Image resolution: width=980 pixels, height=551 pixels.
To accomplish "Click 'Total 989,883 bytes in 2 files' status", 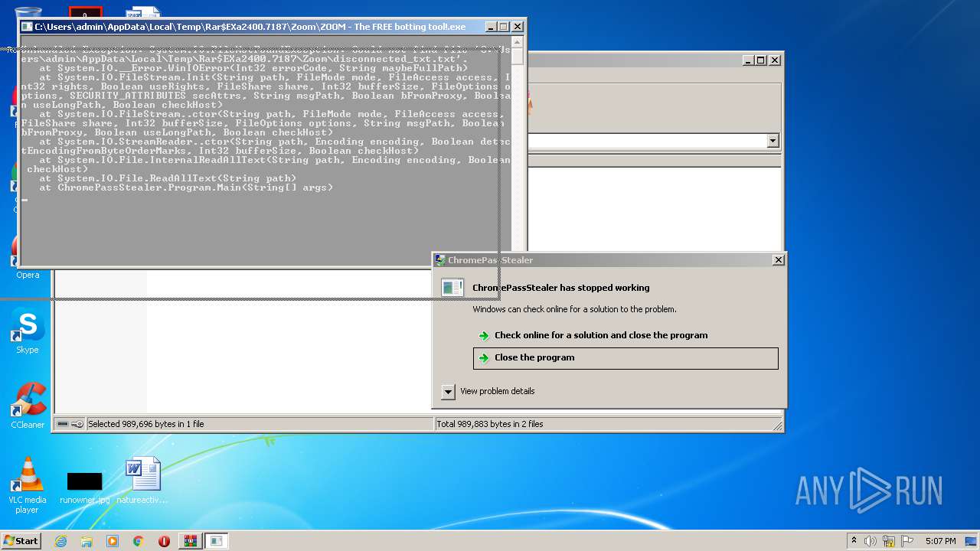I will coord(490,424).
